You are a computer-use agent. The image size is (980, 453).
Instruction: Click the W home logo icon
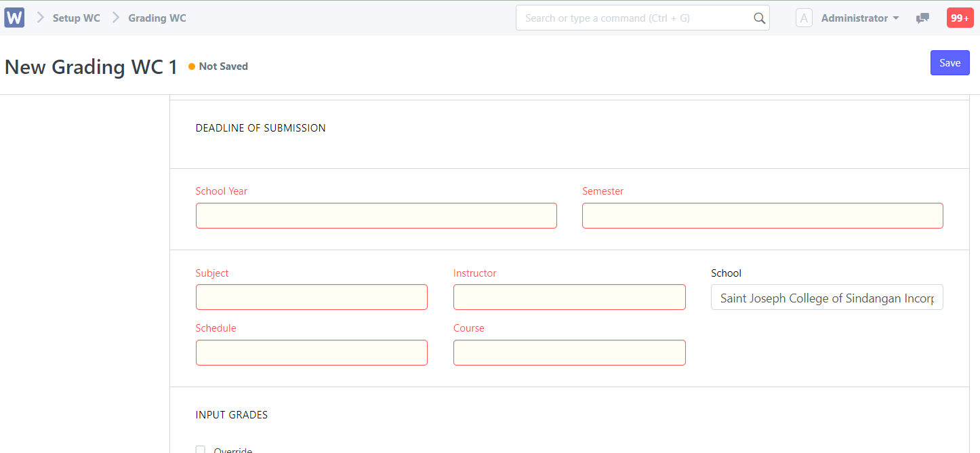tap(14, 18)
